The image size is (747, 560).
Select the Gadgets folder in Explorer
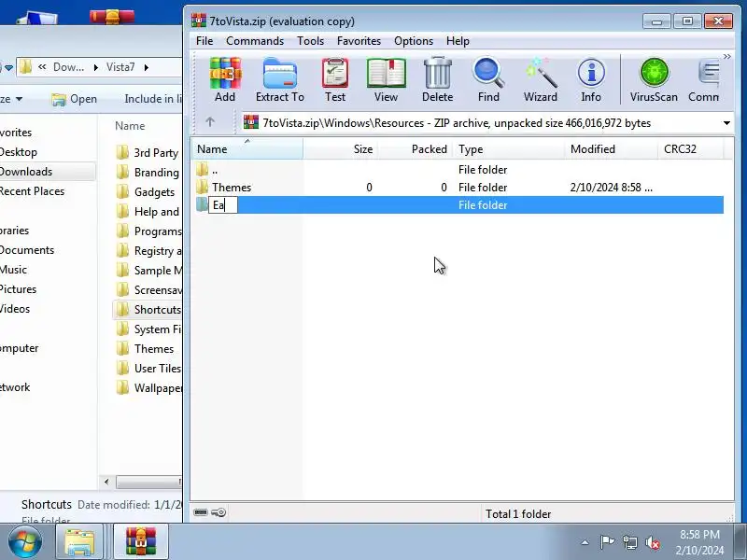(146, 192)
